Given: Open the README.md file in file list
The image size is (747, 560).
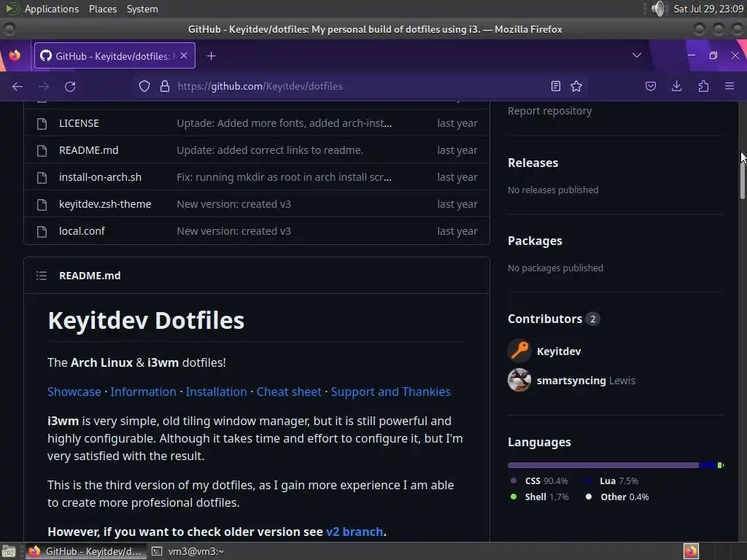Looking at the screenshot, I should click(x=88, y=150).
